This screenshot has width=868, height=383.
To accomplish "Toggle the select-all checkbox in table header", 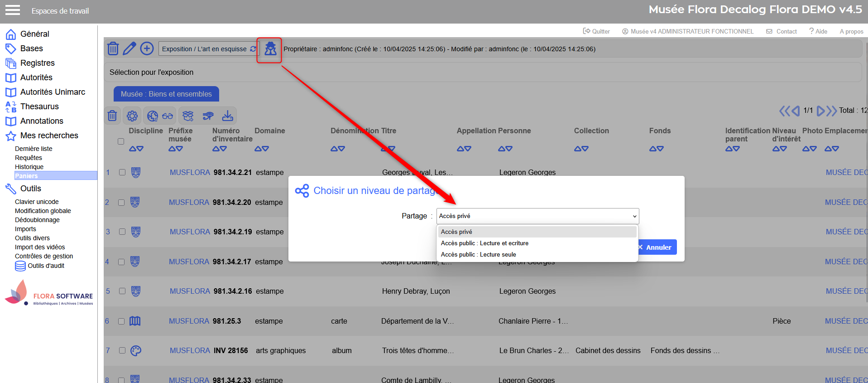I will click(121, 141).
